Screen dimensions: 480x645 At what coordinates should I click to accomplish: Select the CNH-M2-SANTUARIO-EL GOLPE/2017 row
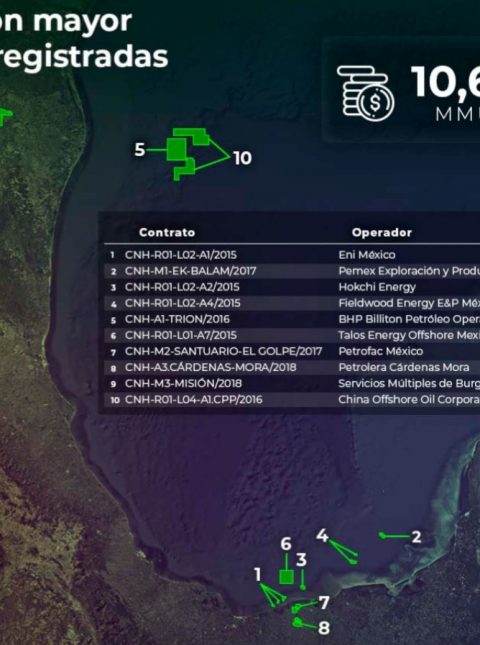click(292, 351)
